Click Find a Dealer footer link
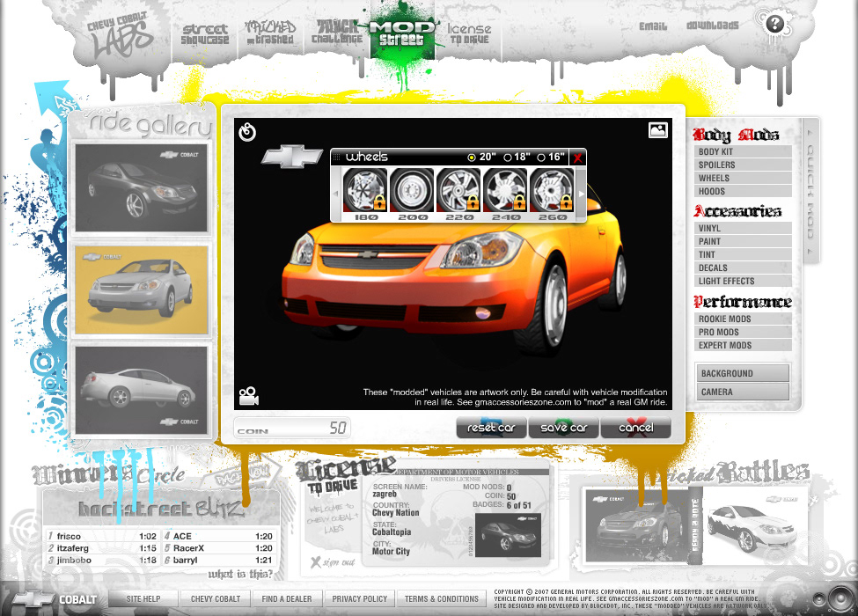Image resolution: width=858 pixels, height=616 pixels. point(287,599)
